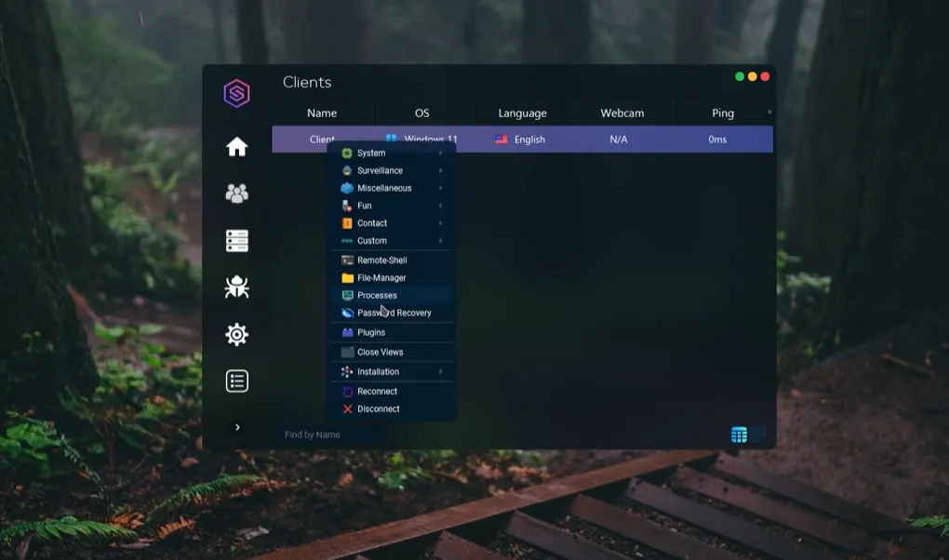
Task: Expand the Surveillance submenu
Action: pos(380,170)
